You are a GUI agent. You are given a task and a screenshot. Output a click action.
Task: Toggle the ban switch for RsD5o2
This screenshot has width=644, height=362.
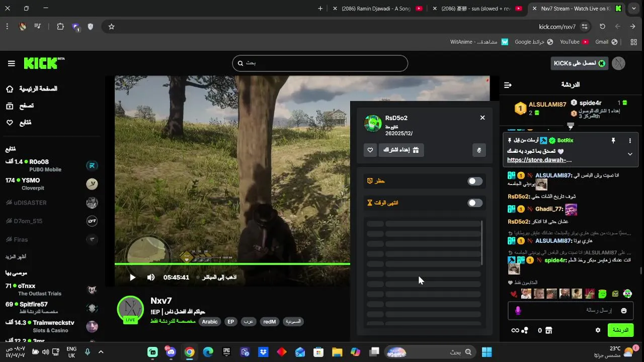click(475, 181)
